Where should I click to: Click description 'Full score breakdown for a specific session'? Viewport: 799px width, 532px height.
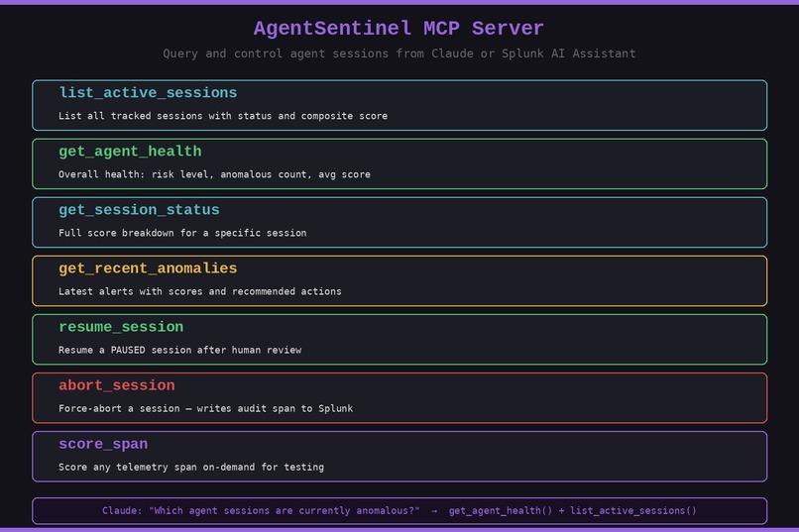pyautogui.click(x=182, y=233)
